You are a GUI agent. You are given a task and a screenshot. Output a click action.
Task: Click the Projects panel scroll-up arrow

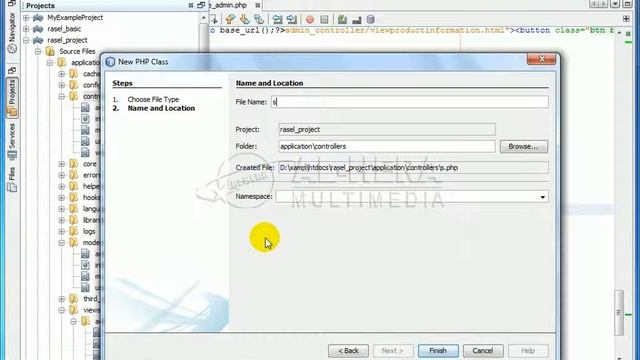(x=204, y=18)
